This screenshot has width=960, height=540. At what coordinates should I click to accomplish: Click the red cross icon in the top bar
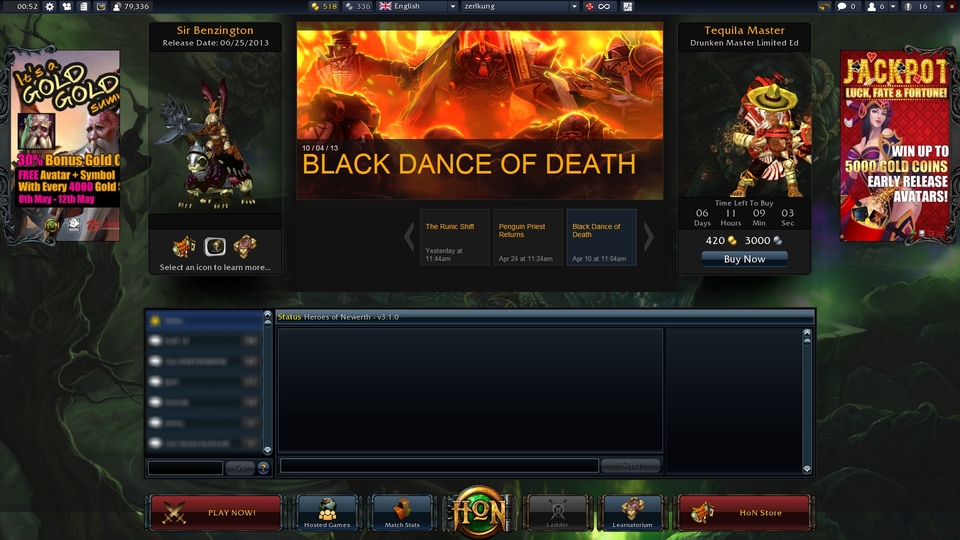(x=589, y=6)
